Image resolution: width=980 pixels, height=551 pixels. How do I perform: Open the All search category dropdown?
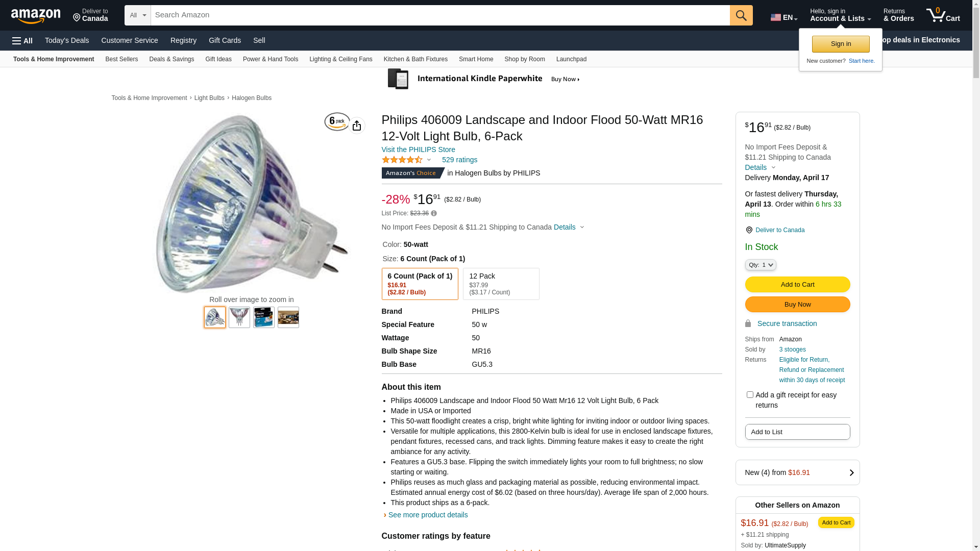(x=138, y=15)
